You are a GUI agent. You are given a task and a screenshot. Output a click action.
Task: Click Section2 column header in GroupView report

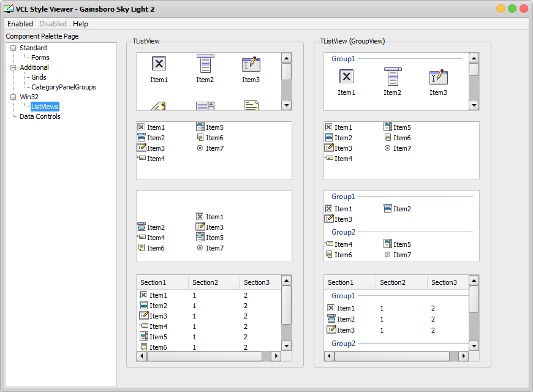tap(401, 282)
